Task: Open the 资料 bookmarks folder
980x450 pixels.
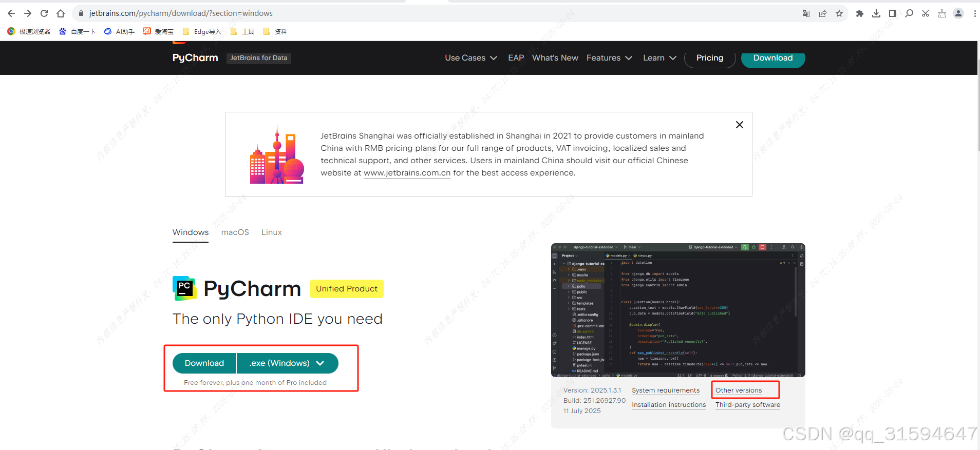Action: [x=275, y=31]
